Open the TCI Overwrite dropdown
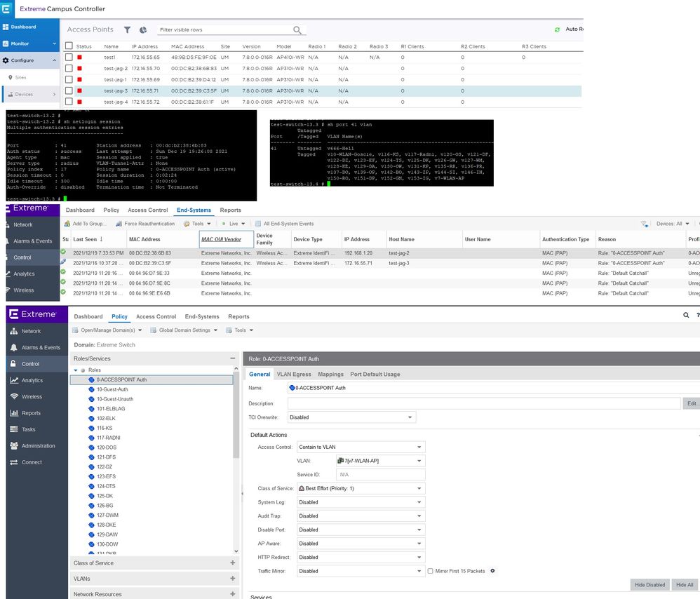Viewport: 700px width, 599px height. pos(352,417)
